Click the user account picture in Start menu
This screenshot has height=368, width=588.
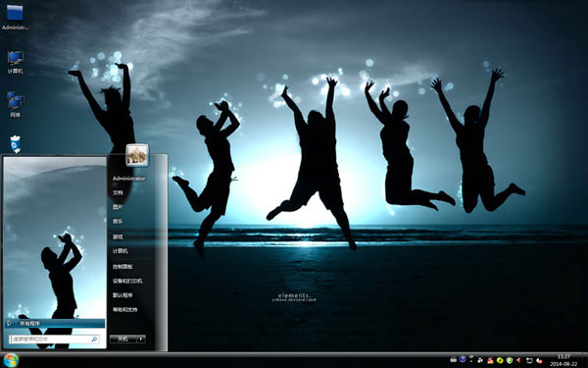point(137,155)
